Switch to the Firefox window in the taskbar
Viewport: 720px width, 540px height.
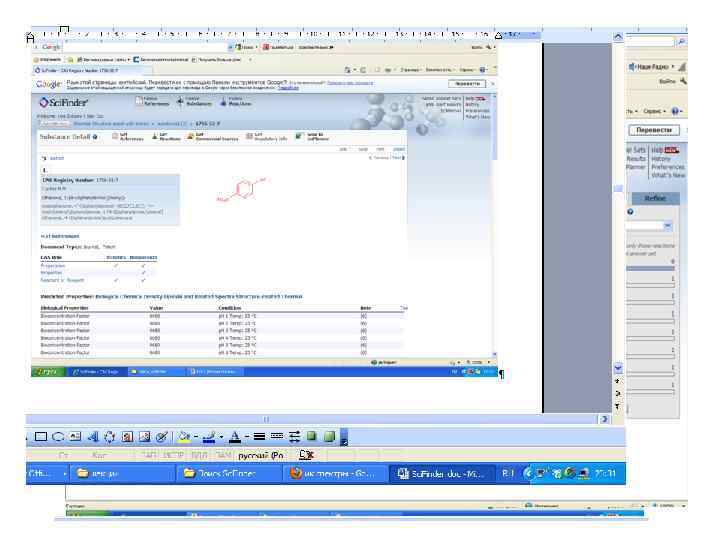click(335, 473)
